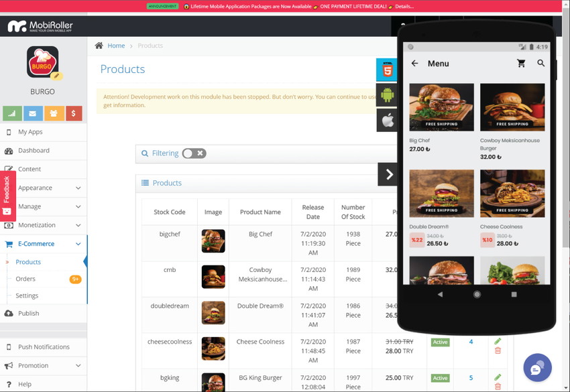
Task: Select the Apple iOS preview icon
Action: point(387,121)
